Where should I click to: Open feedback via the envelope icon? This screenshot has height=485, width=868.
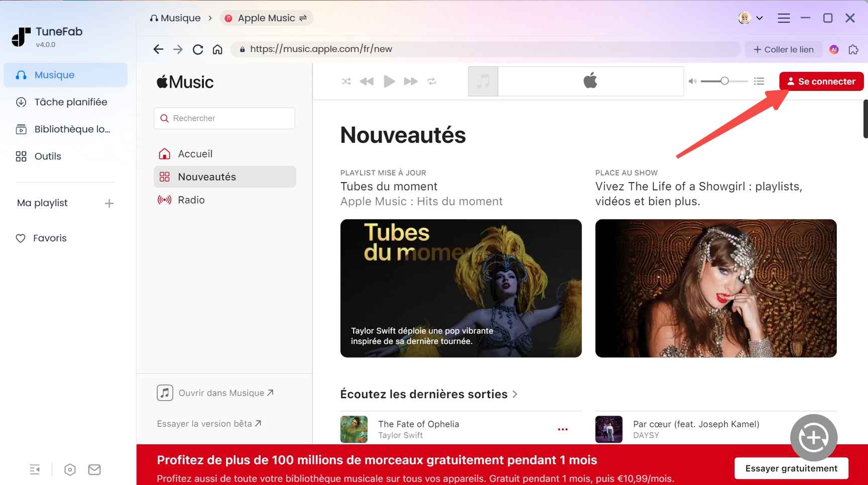(94, 469)
